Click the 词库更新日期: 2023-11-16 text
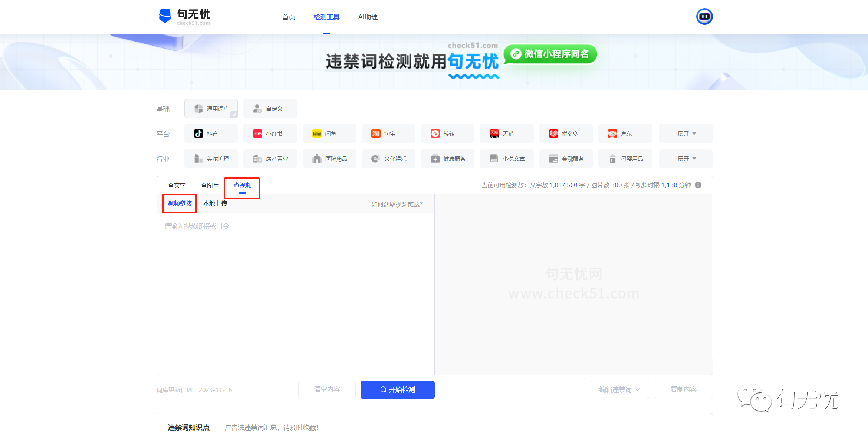The height and width of the screenshot is (438, 868). pyautogui.click(x=194, y=390)
